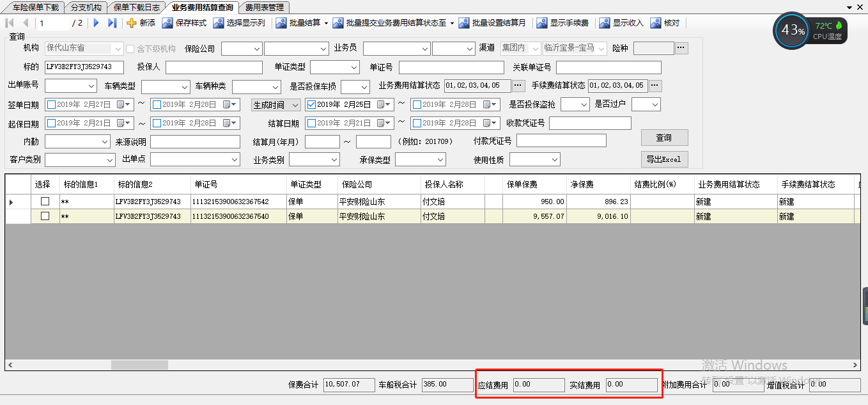Click the 收款凭证号 input field
The image size is (868, 405).
590,123
